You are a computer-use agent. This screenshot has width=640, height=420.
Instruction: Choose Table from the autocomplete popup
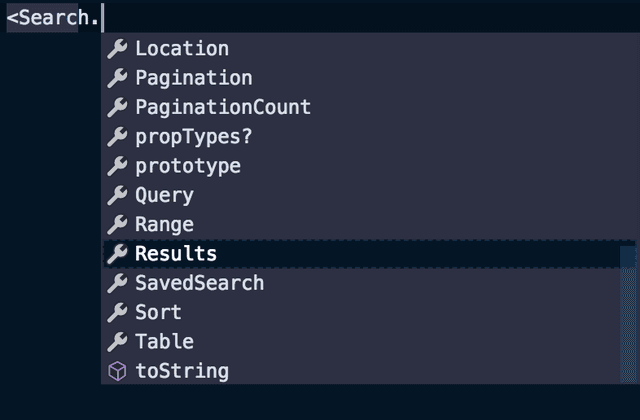pos(165,342)
